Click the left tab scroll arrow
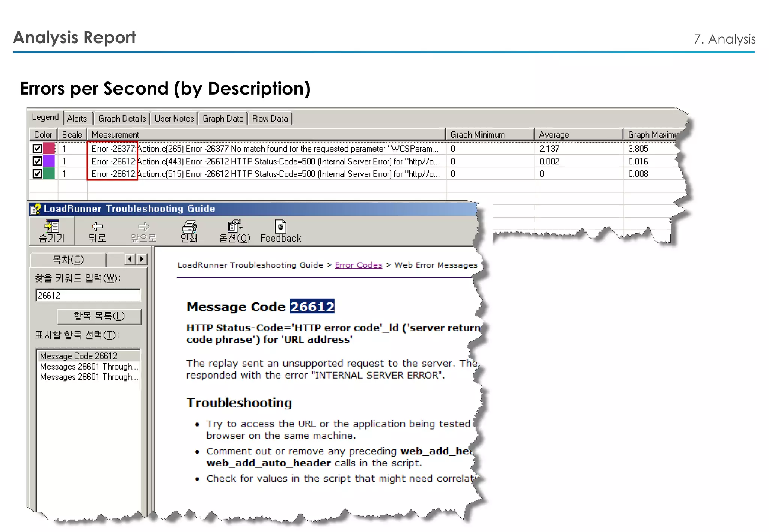The width and height of the screenshot is (769, 532). (130, 259)
